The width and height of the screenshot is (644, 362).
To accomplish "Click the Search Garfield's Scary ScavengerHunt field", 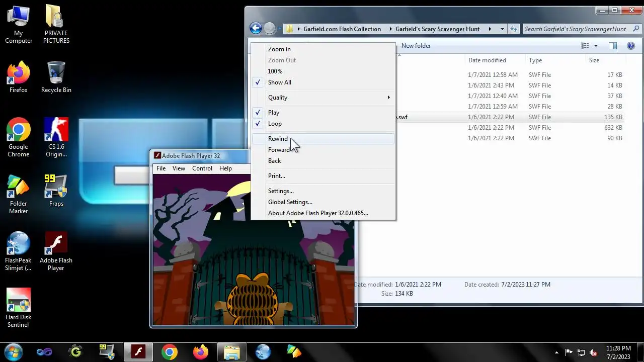I will pyautogui.click(x=582, y=29).
